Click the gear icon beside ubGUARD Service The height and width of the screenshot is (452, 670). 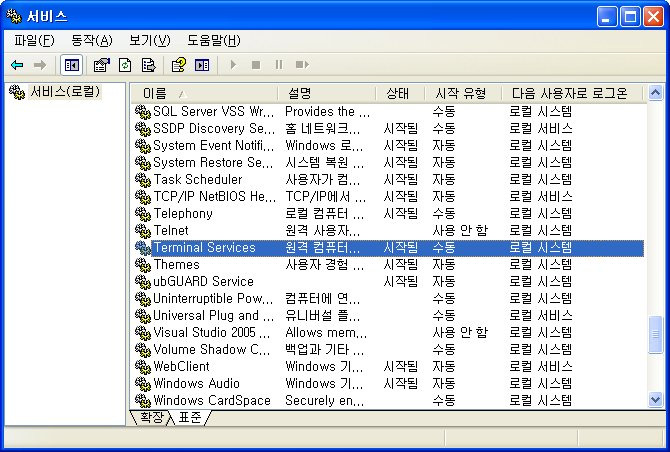coord(143,282)
